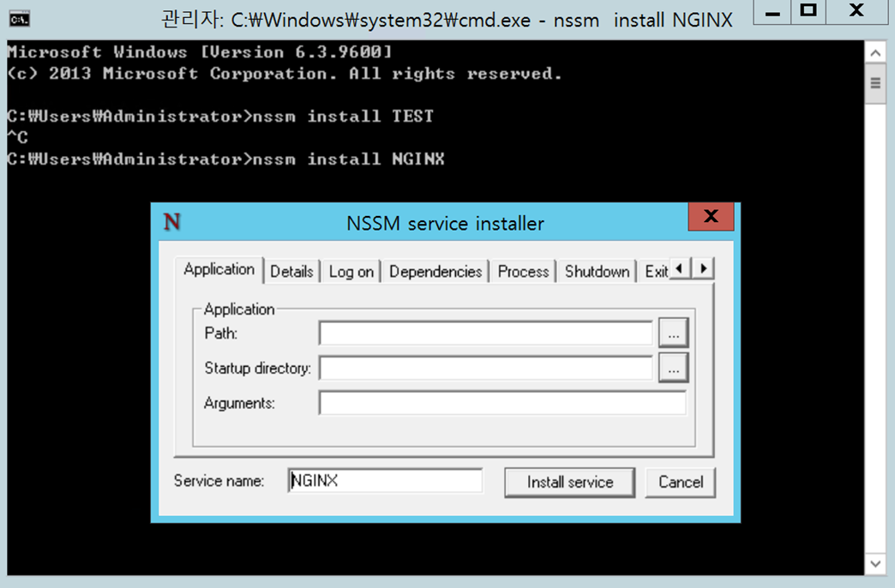Open the Process tab
This screenshot has width=895, height=588.
pyautogui.click(x=523, y=272)
